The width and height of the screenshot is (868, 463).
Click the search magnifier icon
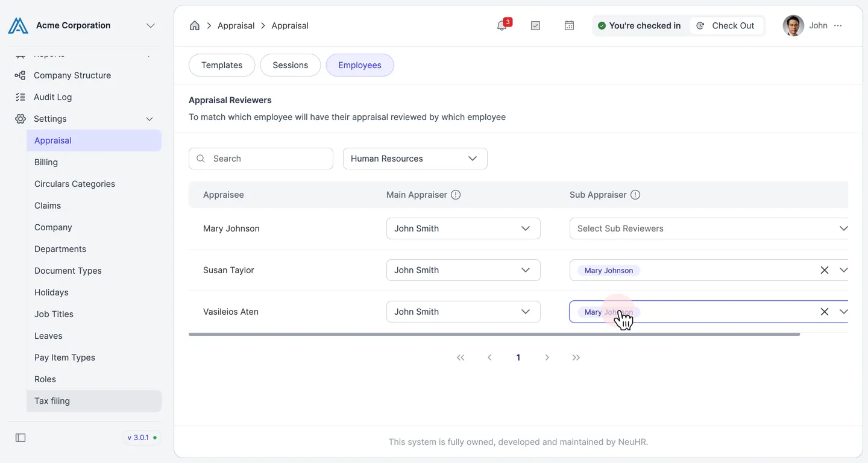(x=201, y=159)
